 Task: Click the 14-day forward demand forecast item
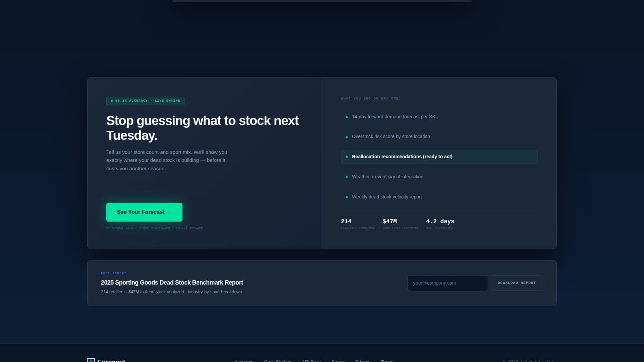(439, 117)
